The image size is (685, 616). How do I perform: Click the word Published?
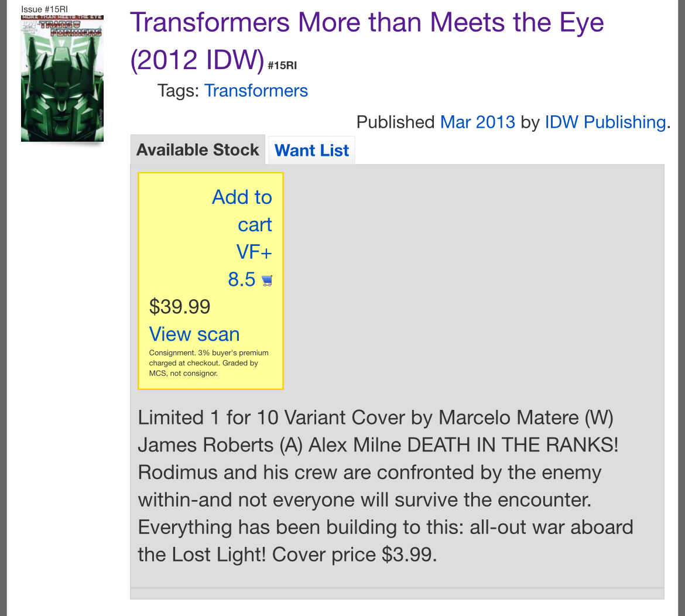pos(395,122)
